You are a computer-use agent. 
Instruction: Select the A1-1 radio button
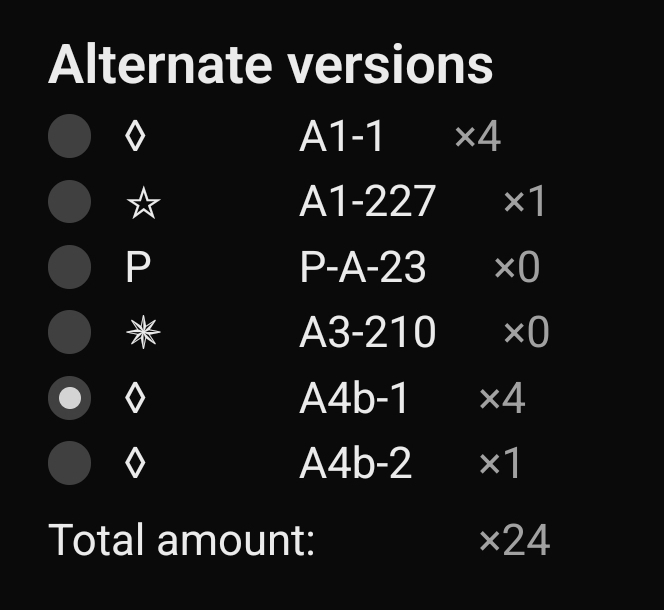pos(69,136)
